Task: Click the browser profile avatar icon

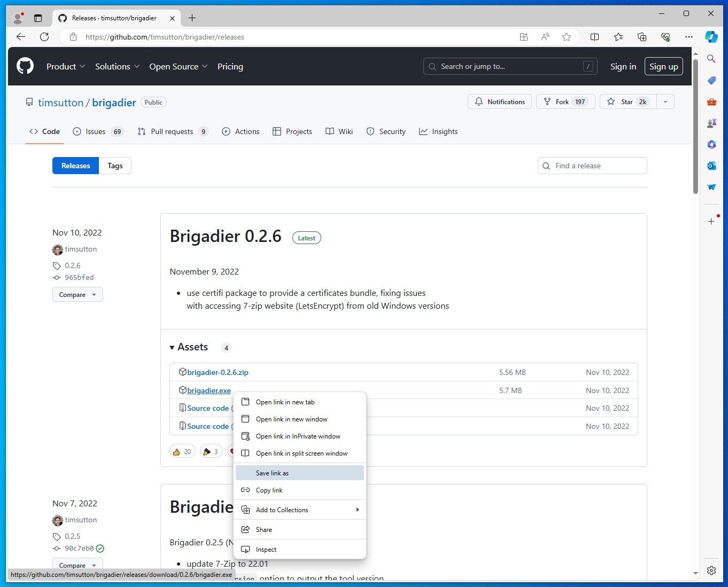Action: point(18,18)
